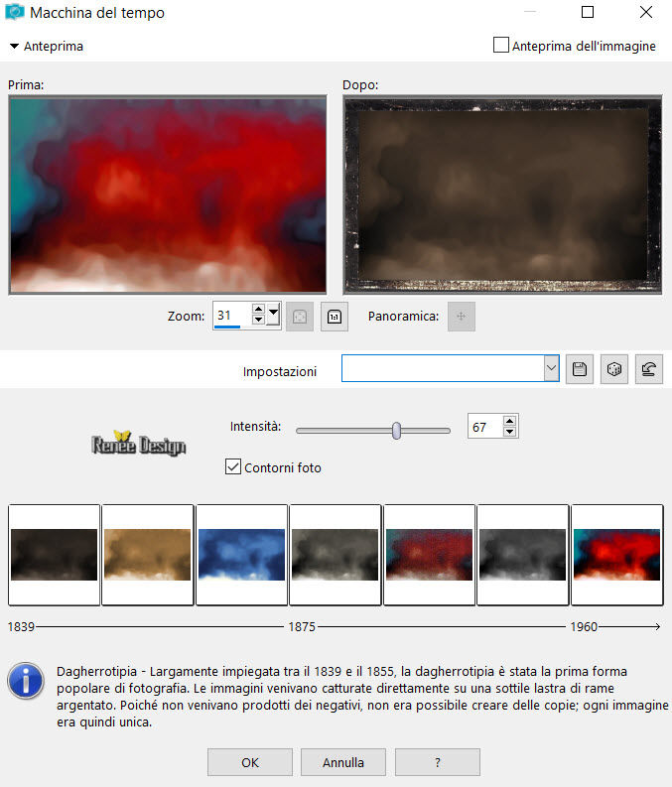Click the Intensità slider handle
The image size is (672, 787).
(x=396, y=431)
